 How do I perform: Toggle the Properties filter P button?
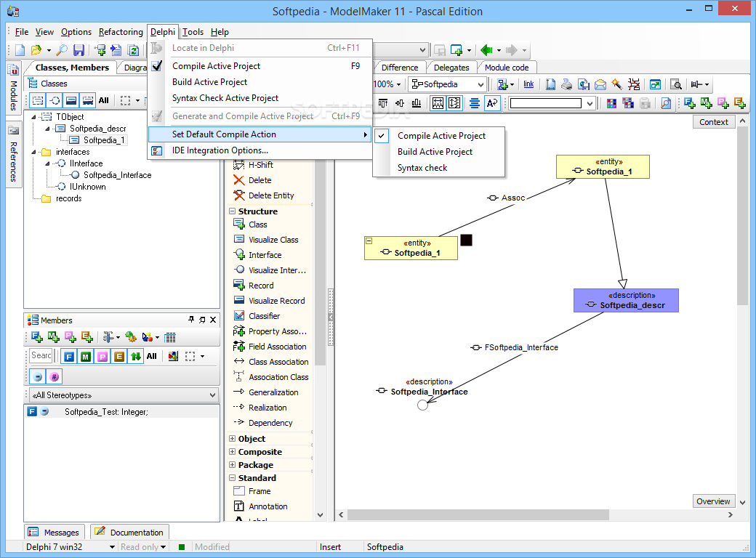(102, 357)
